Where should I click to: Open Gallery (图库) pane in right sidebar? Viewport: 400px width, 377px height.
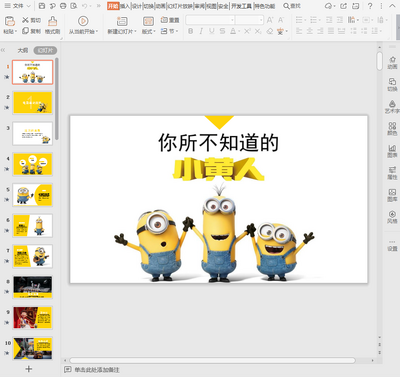(392, 195)
